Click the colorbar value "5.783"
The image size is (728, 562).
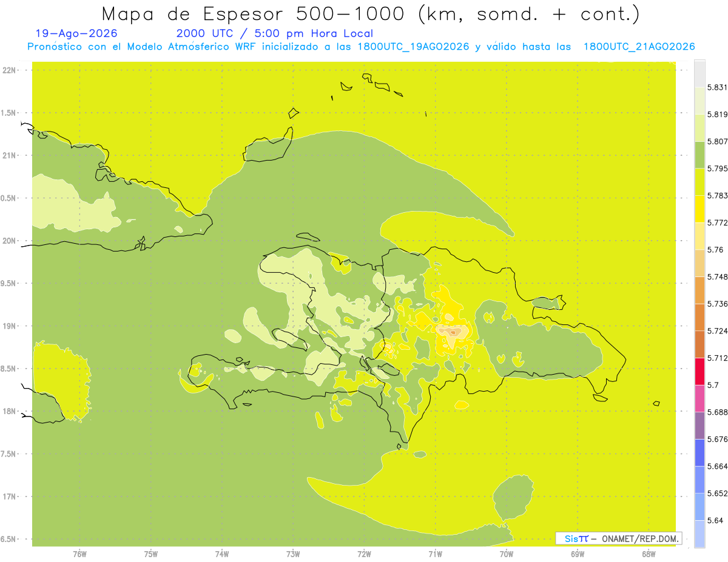coord(717,195)
